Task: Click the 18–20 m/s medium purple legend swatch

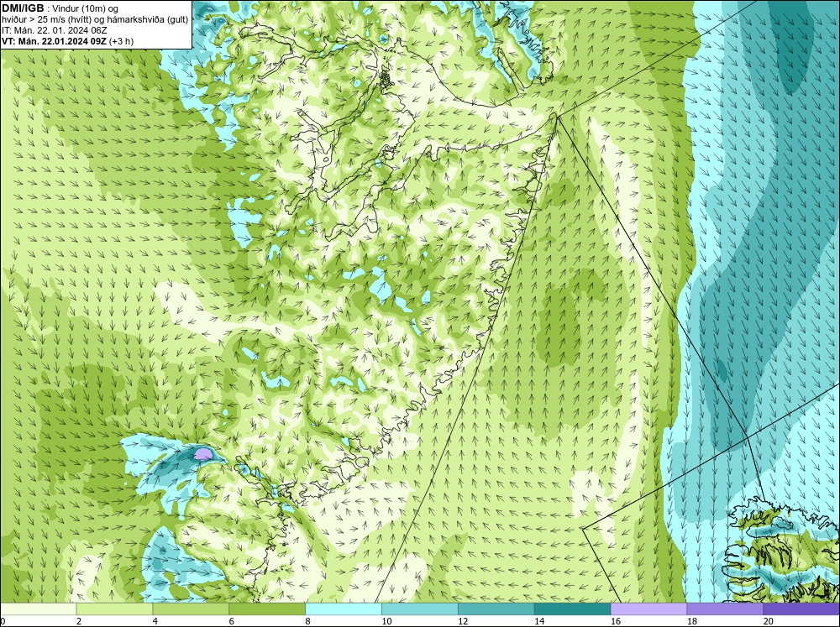Action: tap(725, 609)
